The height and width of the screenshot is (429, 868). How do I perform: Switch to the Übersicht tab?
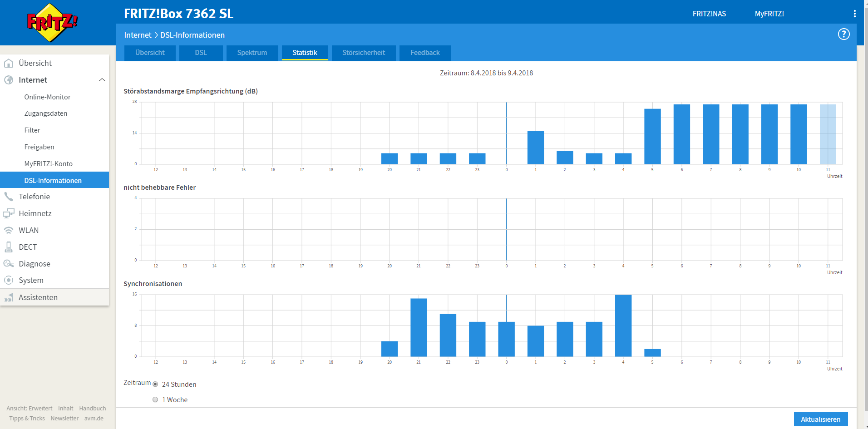150,53
